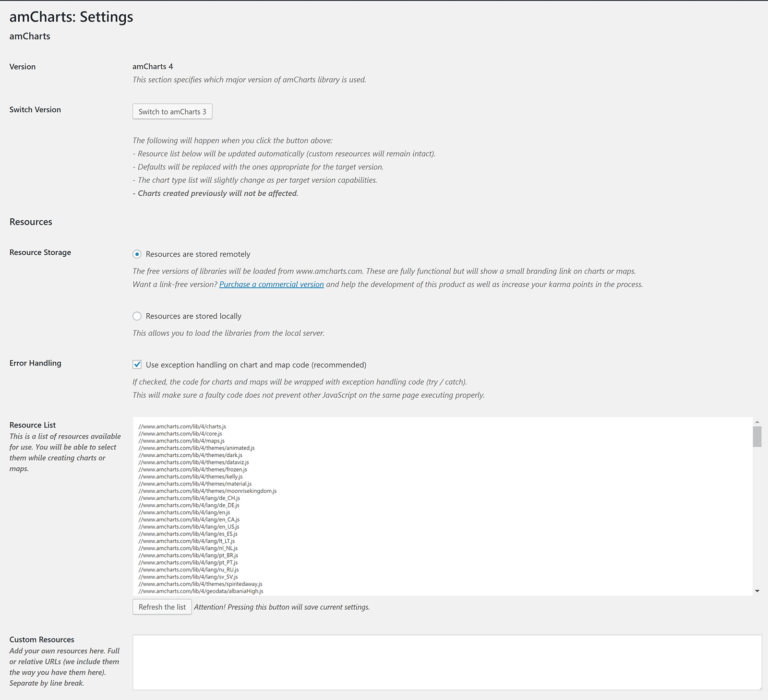The image size is (768, 700).
Task: Click the Refresh the list button
Action: [162, 607]
